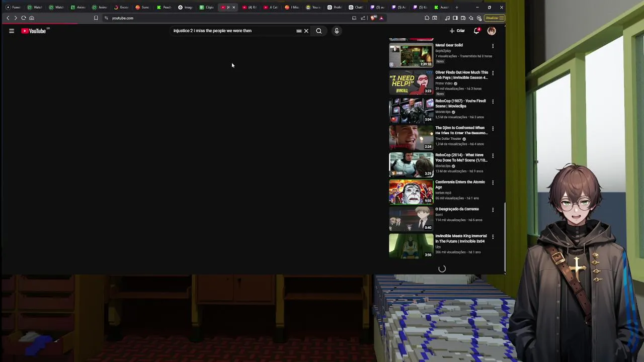This screenshot has width=644, height=362.
Task: Open O Desgraçado da Corrente thumbnail
Action: pos(411,219)
